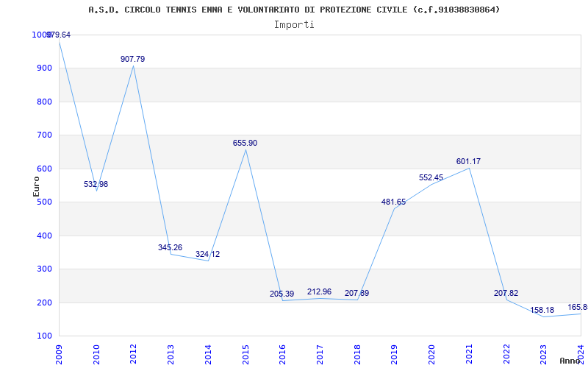Image resolution: width=588 pixels, height=368 pixels.
Task: Click the 601.17 data label
Action: (468, 161)
